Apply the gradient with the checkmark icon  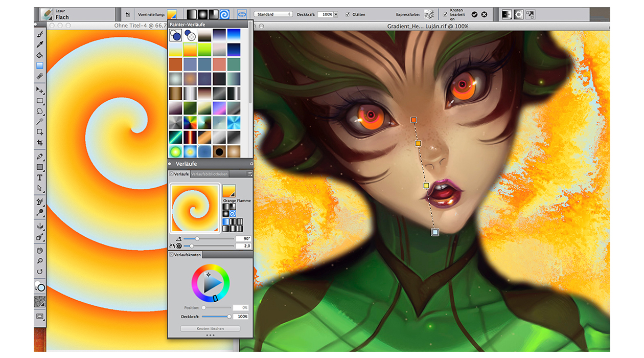point(474,15)
